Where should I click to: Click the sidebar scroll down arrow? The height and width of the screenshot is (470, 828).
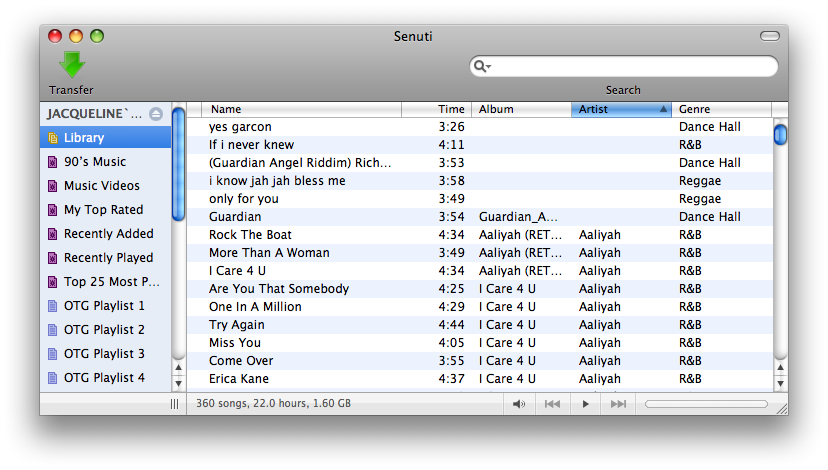coord(178,384)
